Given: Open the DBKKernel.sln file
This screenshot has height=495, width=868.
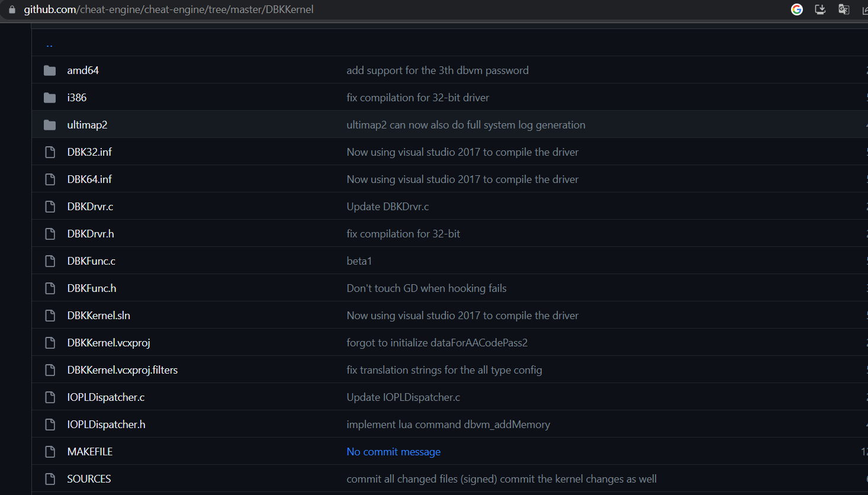Looking at the screenshot, I should tap(99, 316).
